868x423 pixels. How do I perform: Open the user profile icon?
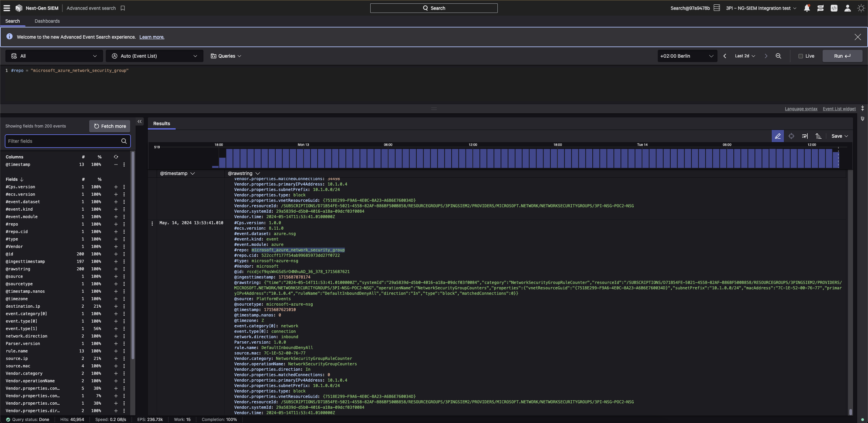[x=847, y=8]
